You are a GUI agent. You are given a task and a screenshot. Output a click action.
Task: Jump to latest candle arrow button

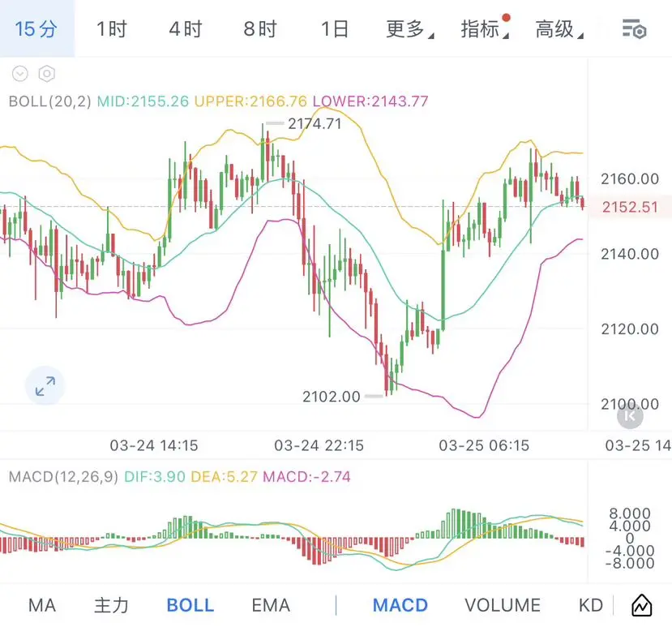coord(630,416)
